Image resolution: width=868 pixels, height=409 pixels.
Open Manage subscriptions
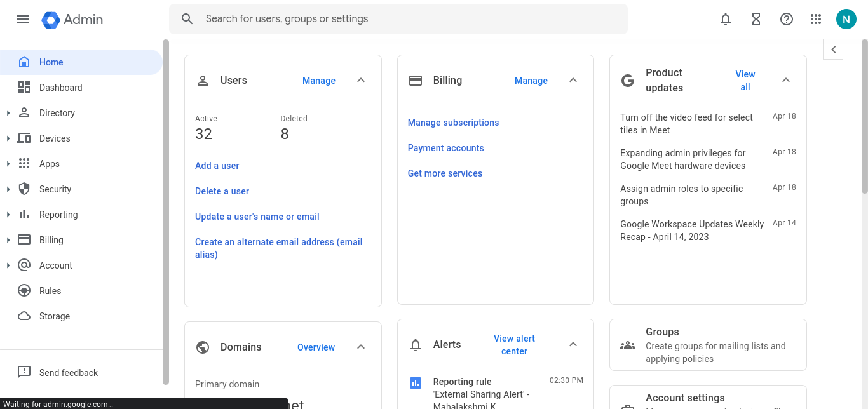pos(454,123)
